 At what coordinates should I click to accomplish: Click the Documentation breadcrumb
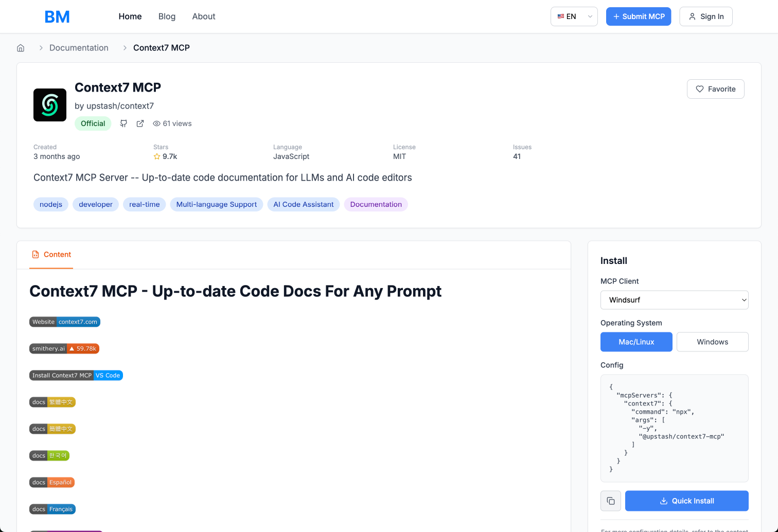(79, 48)
